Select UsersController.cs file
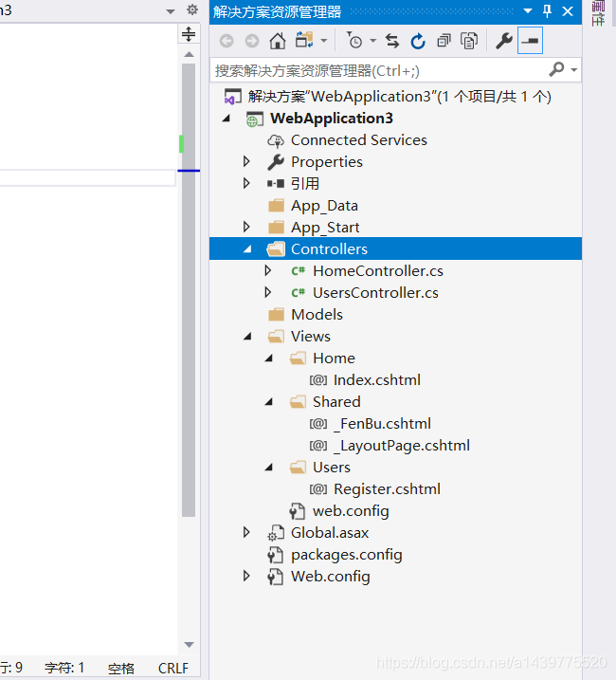Viewport: 616px width, 680px height. (375, 293)
